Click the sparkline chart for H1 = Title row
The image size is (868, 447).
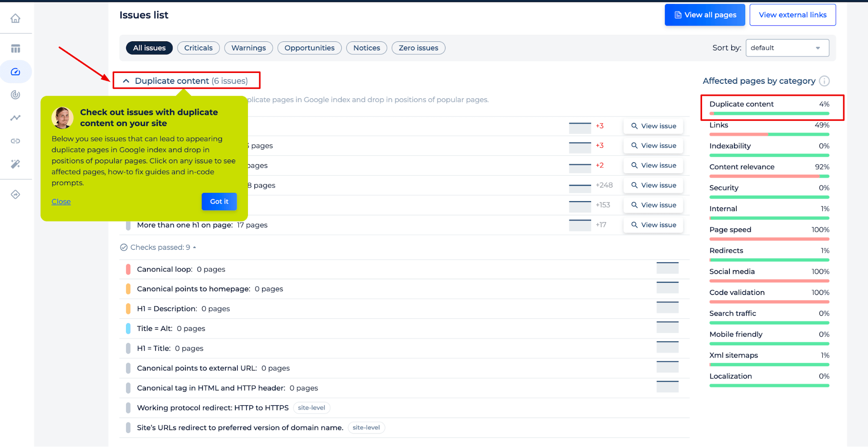click(x=667, y=347)
